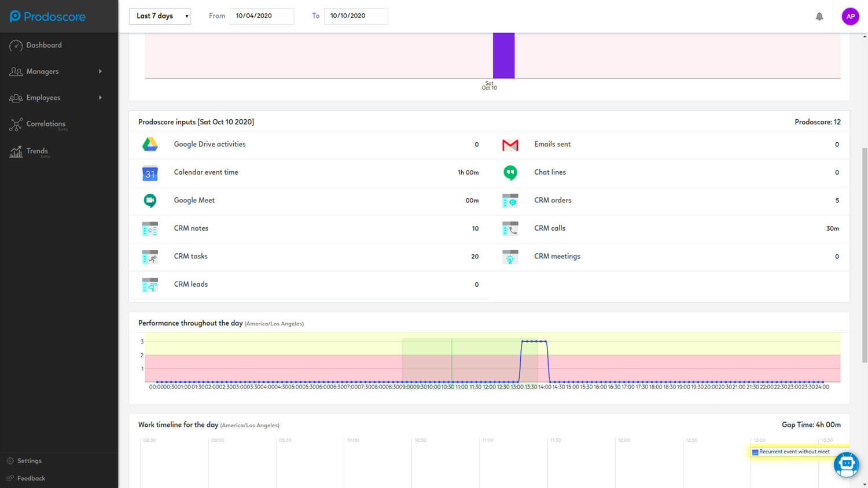
Task: Click the CRM notes label
Action: tap(191, 228)
